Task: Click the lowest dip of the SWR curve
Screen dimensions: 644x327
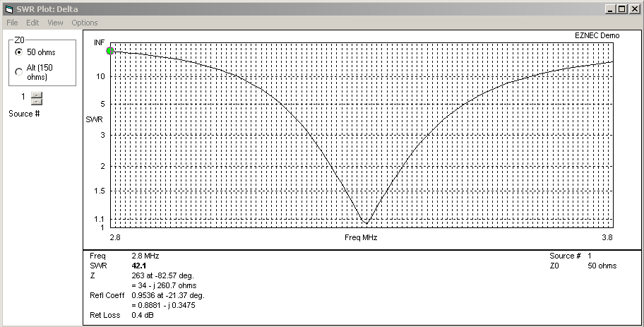Action: pyautogui.click(x=365, y=223)
